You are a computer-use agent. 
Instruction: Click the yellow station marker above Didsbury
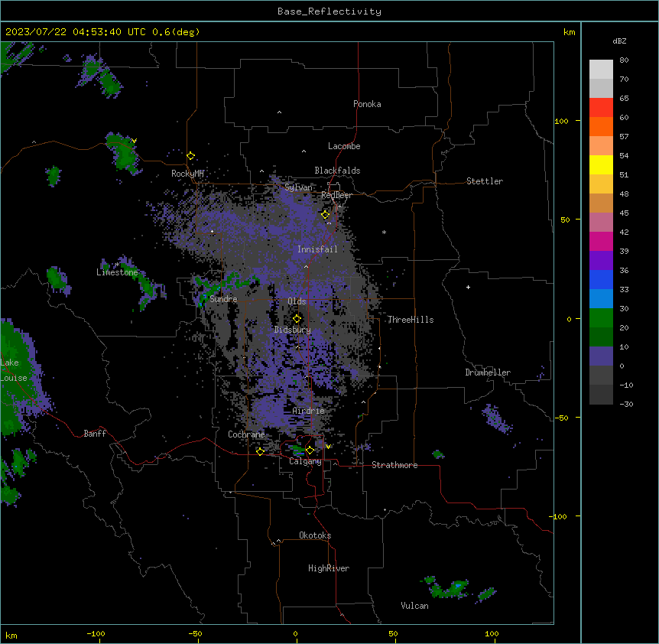(x=297, y=319)
